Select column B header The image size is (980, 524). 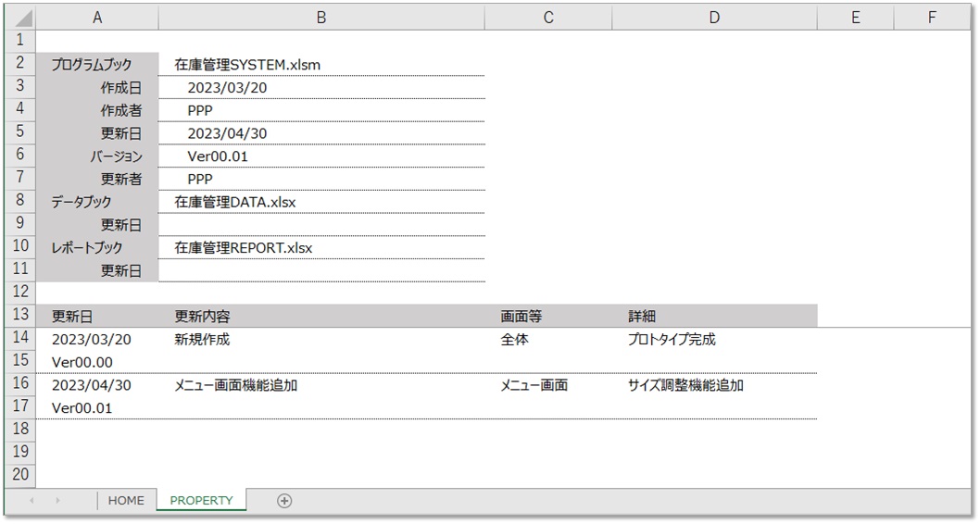pos(321,18)
